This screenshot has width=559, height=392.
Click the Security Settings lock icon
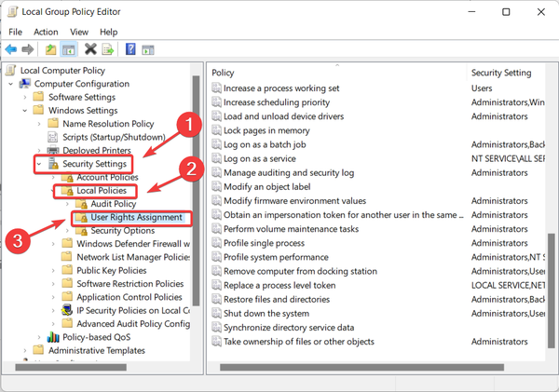point(53,164)
